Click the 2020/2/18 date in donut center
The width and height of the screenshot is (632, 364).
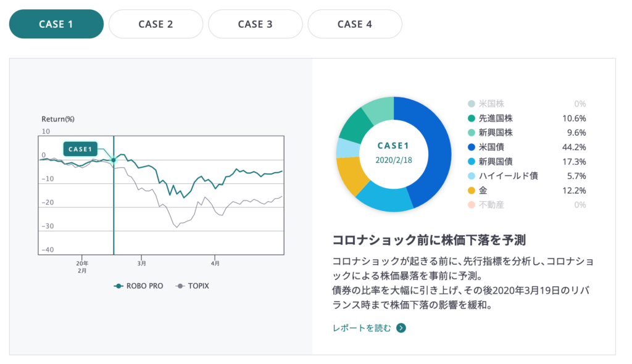point(394,160)
